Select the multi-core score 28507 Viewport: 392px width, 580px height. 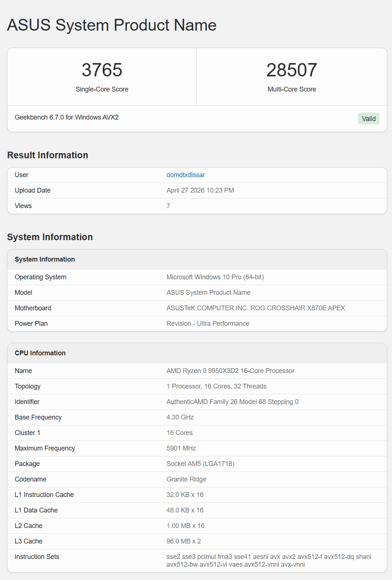[292, 70]
